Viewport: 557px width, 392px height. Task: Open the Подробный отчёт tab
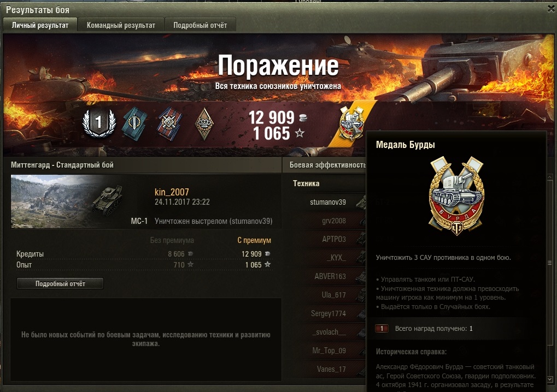[200, 25]
